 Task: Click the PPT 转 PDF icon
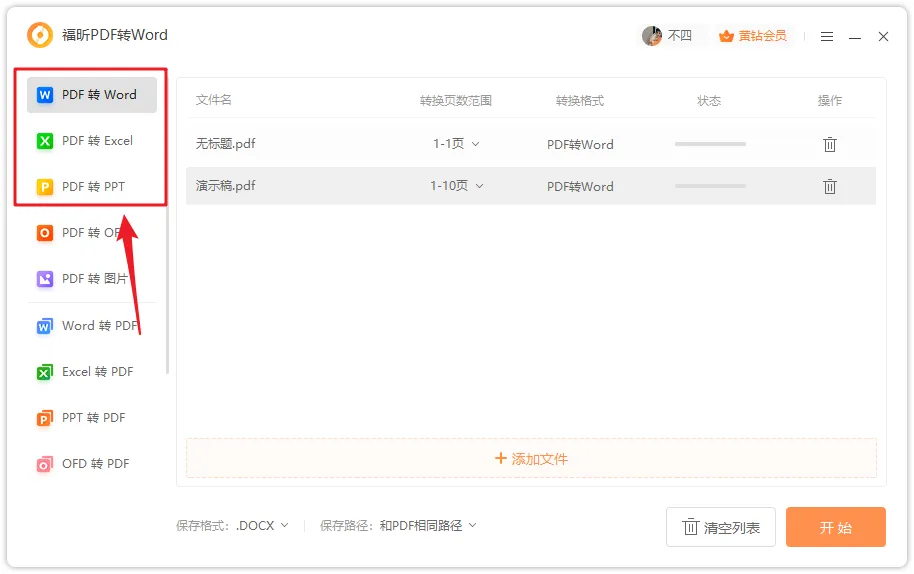45,418
